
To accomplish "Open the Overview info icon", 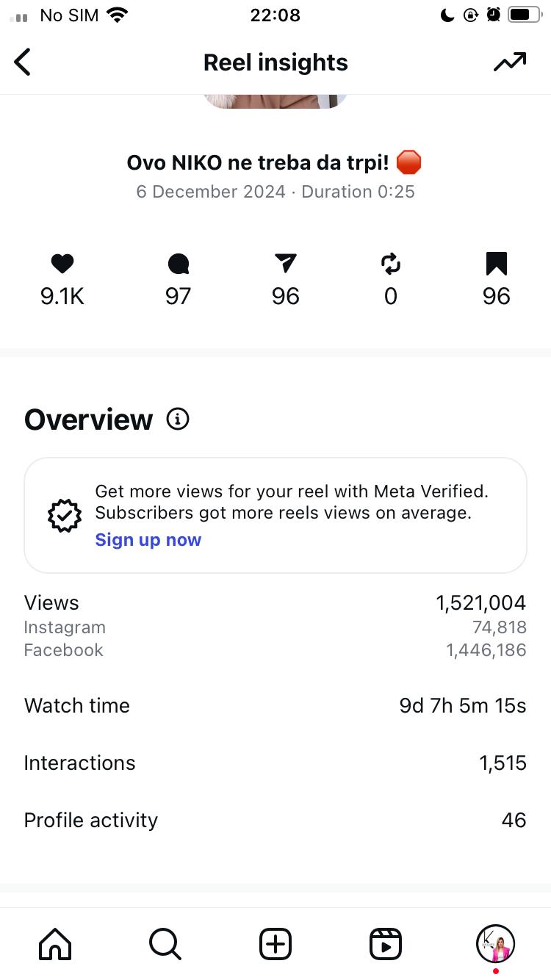I will [178, 419].
